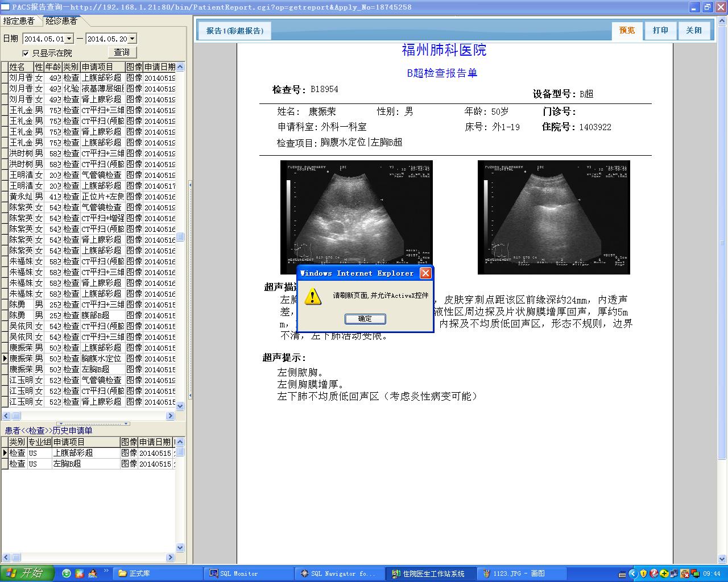Click the 打印 print button
This screenshot has width=728, height=582.
point(660,31)
